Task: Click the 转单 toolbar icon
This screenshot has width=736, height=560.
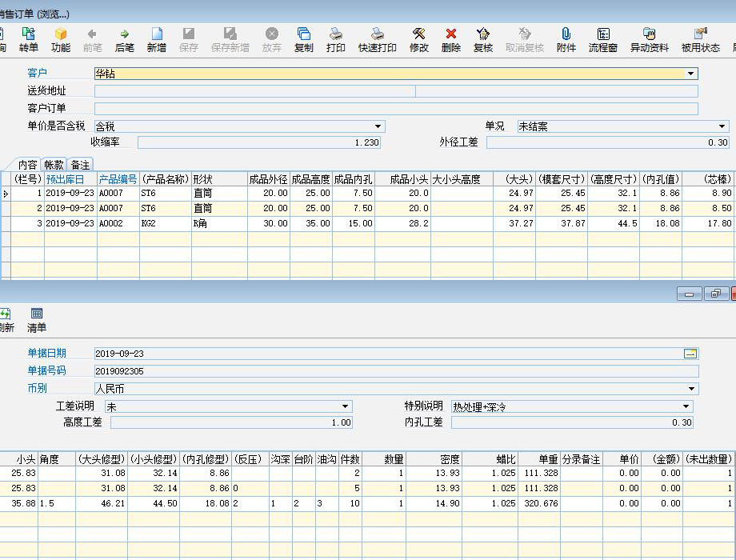Action: (29, 39)
